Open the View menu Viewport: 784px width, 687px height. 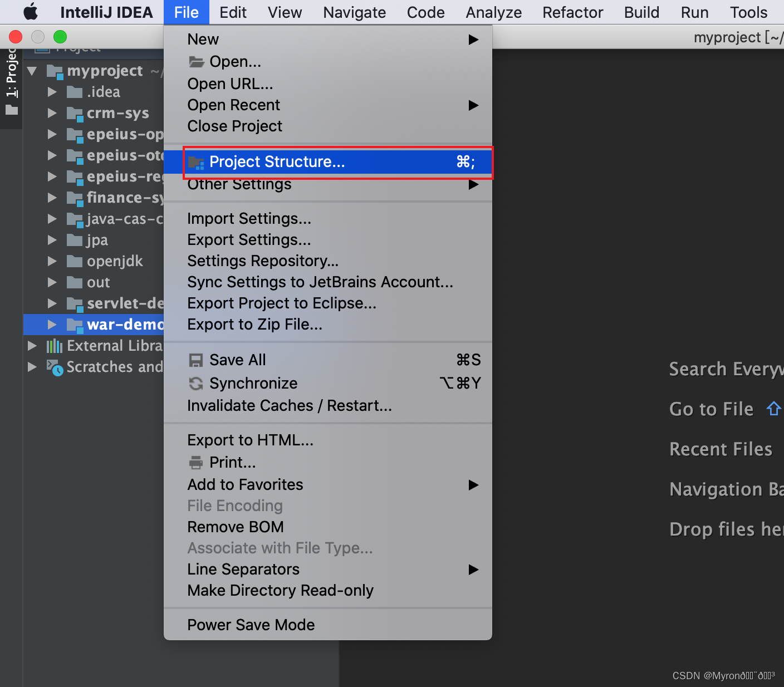pyautogui.click(x=285, y=12)
